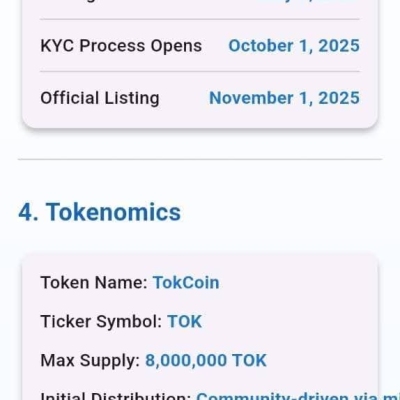Image resolution: width=400 pixels, height=400 pixels.
Task: Select the November 1, 2025 listing date
Action: tap(284, 98)
